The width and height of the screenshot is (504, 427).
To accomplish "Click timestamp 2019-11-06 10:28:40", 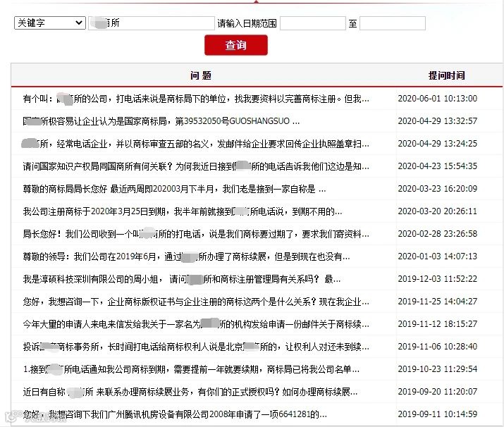I will point(438,347).
